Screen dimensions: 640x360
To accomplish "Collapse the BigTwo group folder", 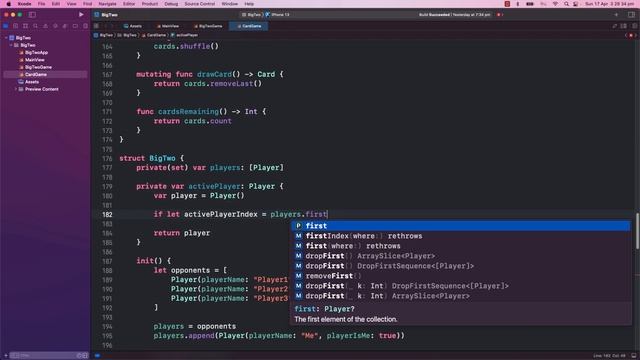I will tap(11, 45).
